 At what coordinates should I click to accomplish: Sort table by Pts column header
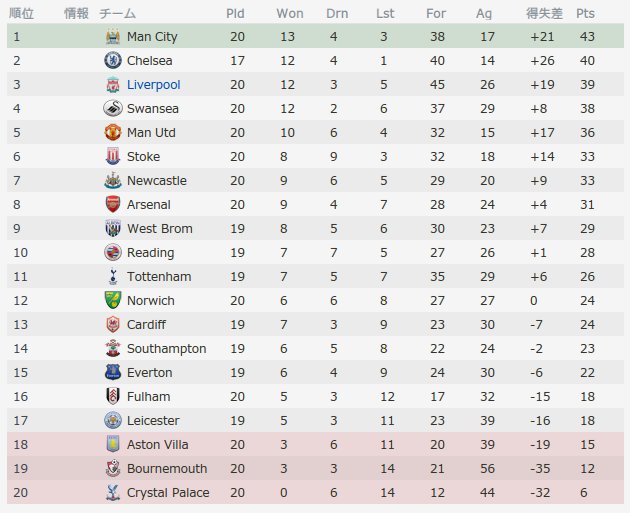pos(585,13)
